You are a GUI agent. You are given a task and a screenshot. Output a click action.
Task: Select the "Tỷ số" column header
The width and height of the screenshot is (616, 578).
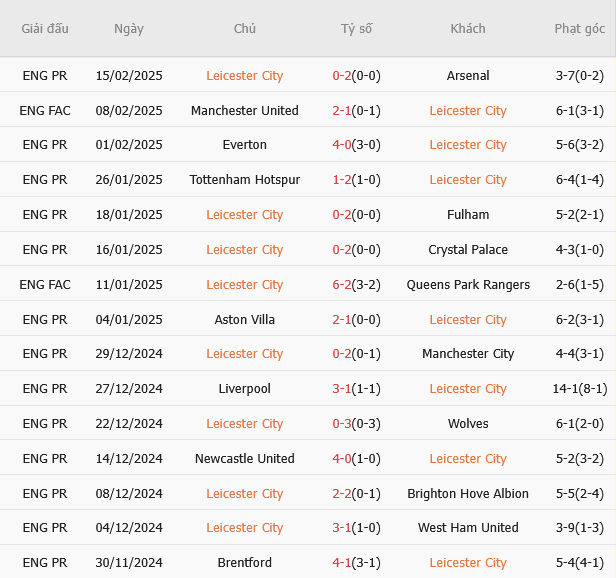(356, 29)
